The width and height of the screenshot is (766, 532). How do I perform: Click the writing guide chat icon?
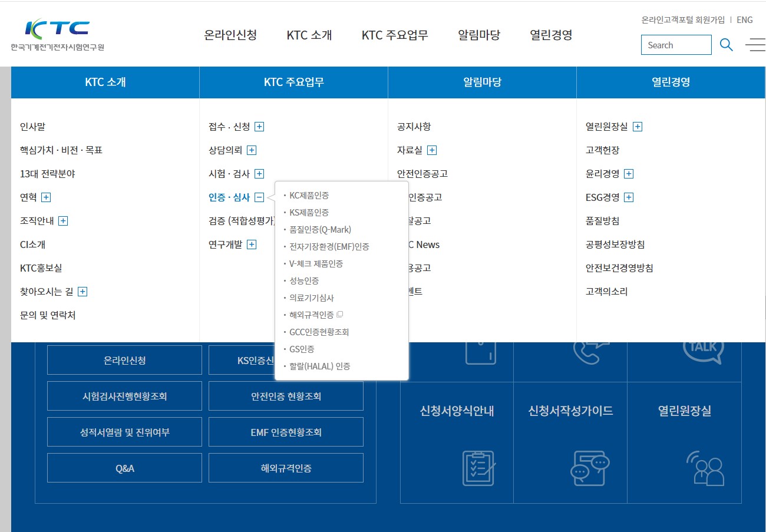(590, 468)
